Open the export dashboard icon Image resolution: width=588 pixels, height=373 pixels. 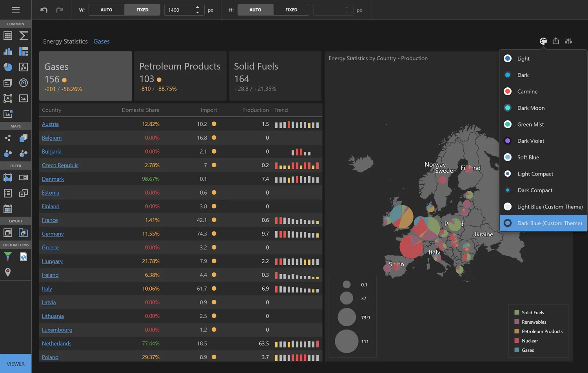pos(556,41)
